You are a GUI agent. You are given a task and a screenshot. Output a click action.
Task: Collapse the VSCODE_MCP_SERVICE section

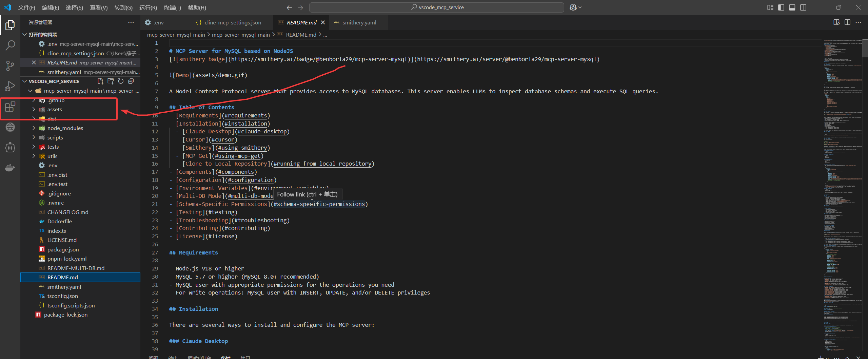point(24,81)
